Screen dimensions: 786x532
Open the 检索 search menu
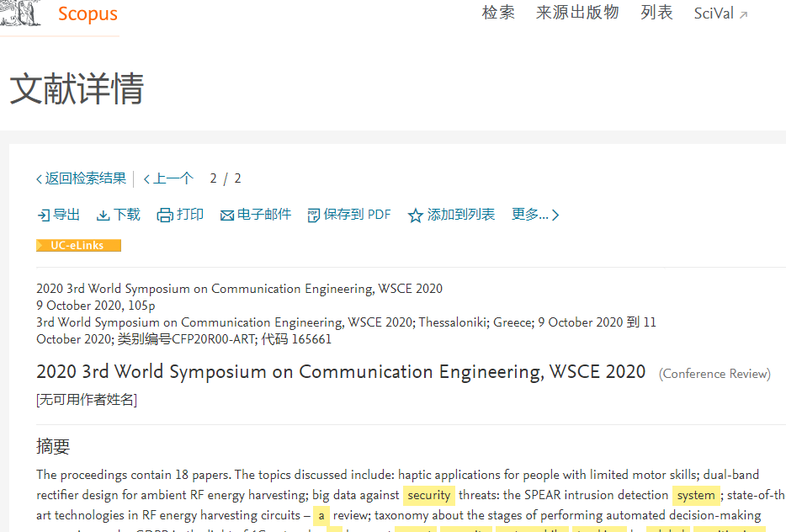pos(498,13)
